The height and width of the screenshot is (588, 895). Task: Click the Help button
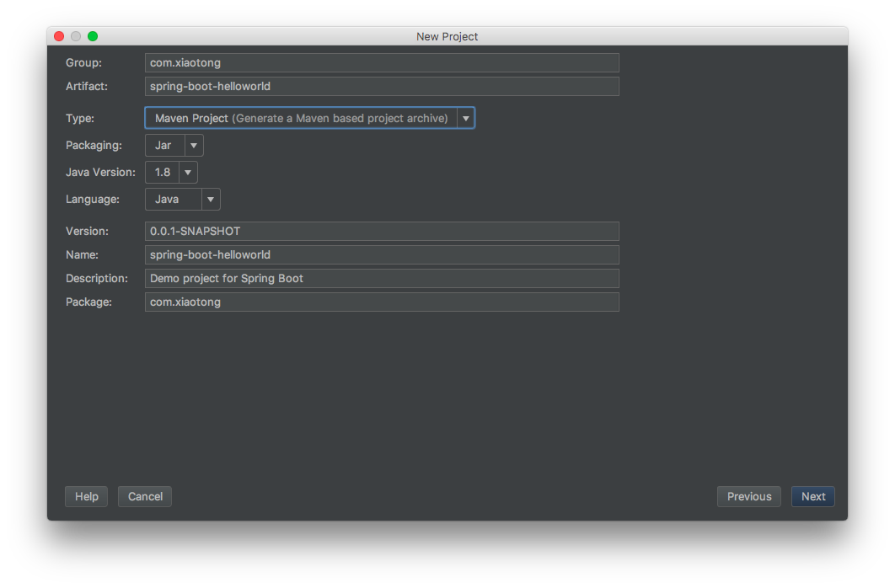click(86, 497)
